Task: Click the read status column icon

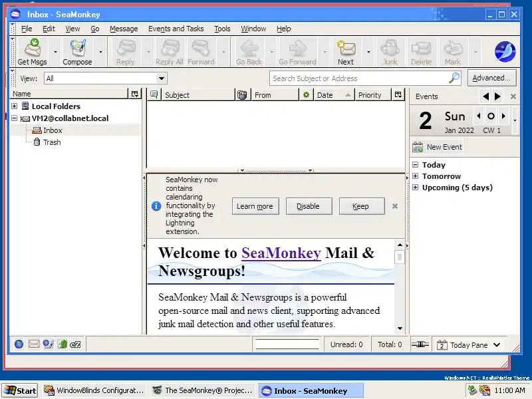Action: coord(306,94)
